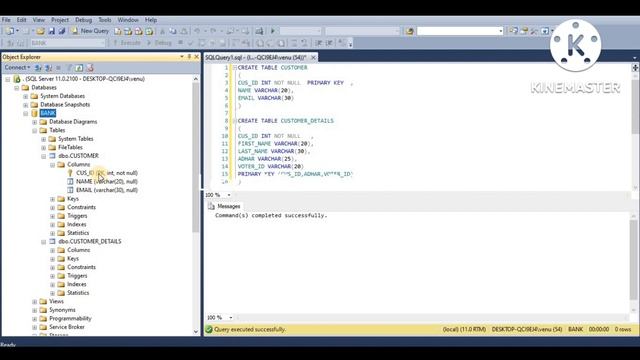Click the Filter icon in Object Explorer

click(x=69, y=68)
